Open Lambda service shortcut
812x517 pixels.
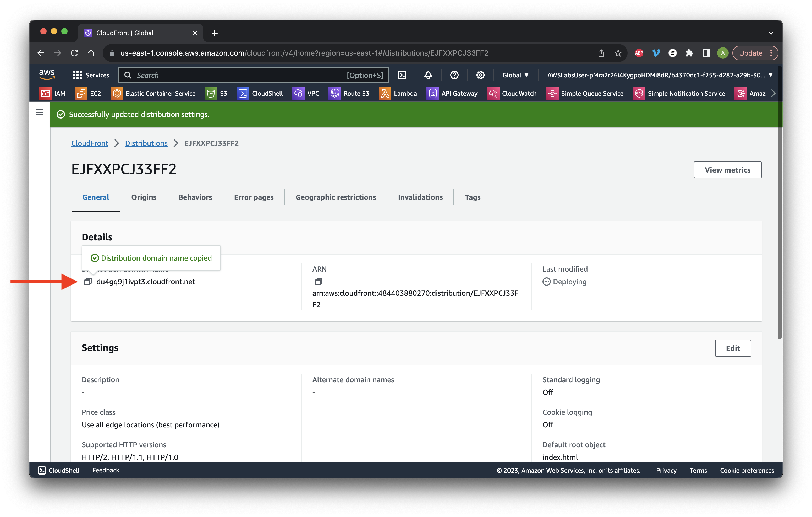pyautogui.click(x=398, y=94)
